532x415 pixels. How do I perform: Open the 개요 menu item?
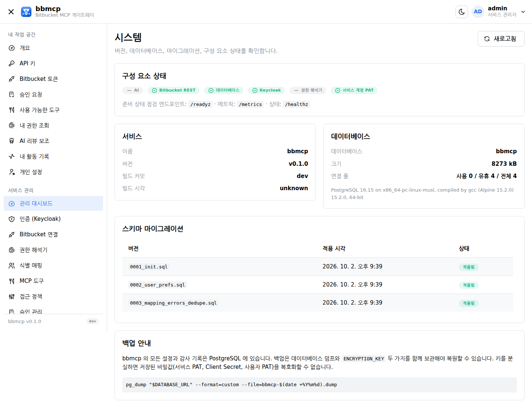(53, 48)
